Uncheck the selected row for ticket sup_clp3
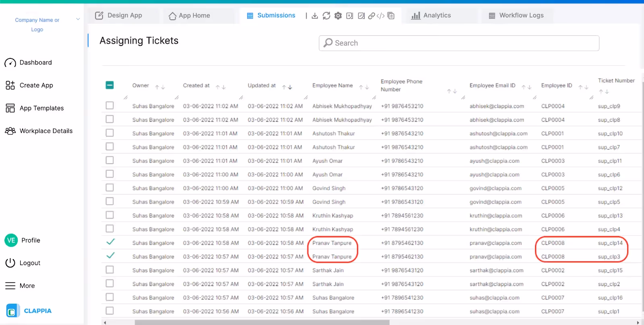The height and width of the screenshot is (325, 644). coord(110,255)
